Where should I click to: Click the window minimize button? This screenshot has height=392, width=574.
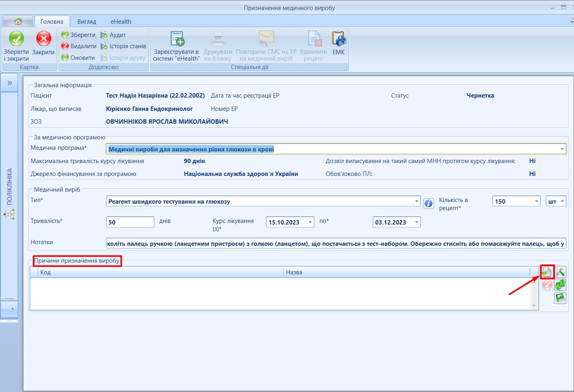[552, 8]
